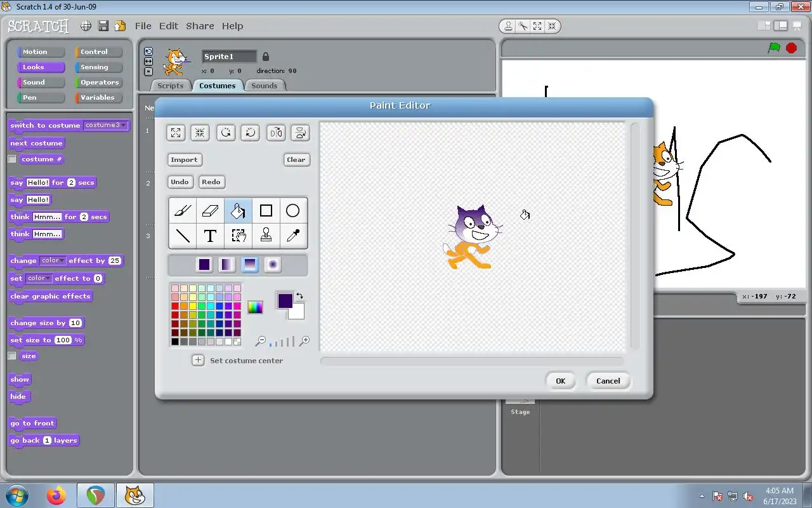Image resolution: width=812 pixels, height=508 pixels.
Task: Select the horizontal gradient fill mode
Action: [227, 265]
